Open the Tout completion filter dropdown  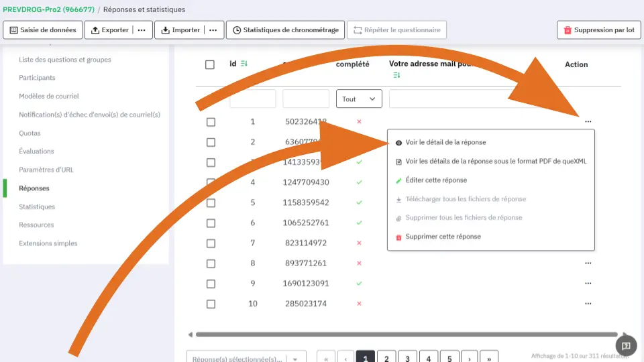click(x=358, y=99)
